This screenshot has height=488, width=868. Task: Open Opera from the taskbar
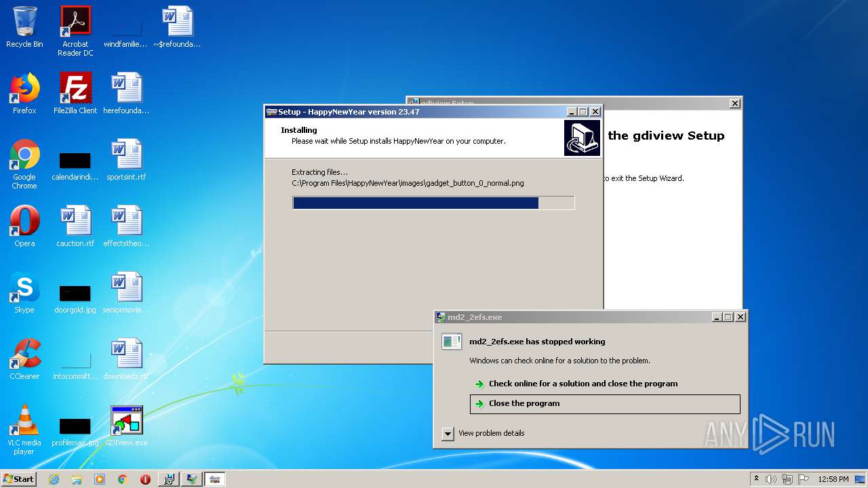click(x=145, y=479)
